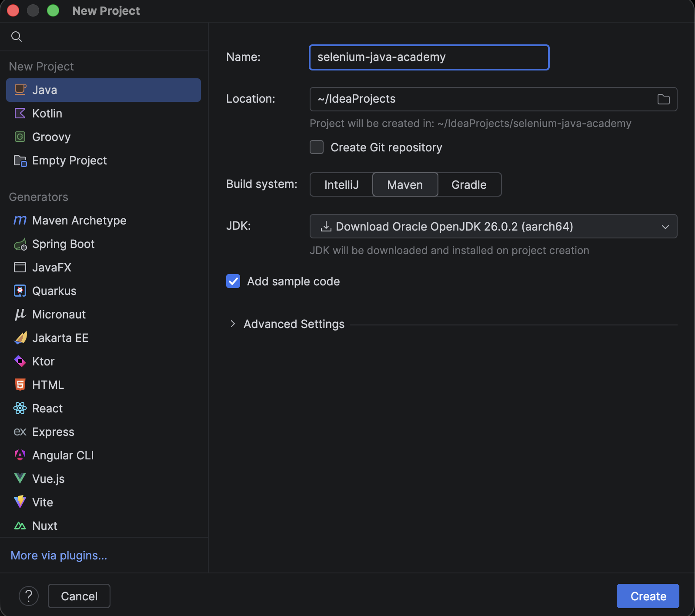Select Spring Boot generator label
Image resolution: width=695 pixels, height=616 pixels.
(63, 244)
